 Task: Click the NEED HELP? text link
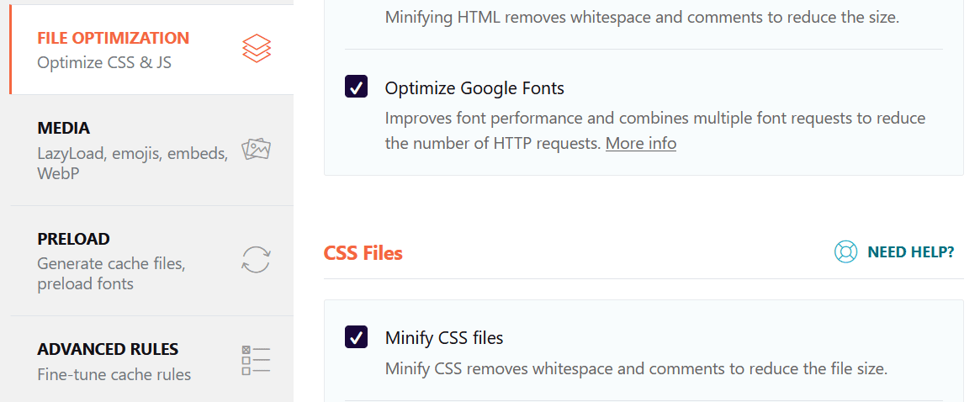tap(911, 252)
